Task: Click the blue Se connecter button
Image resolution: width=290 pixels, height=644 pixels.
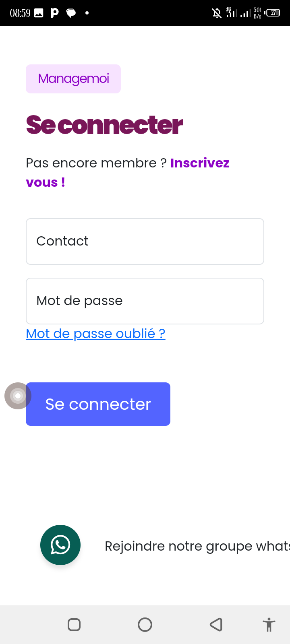Action: point(98,404)
